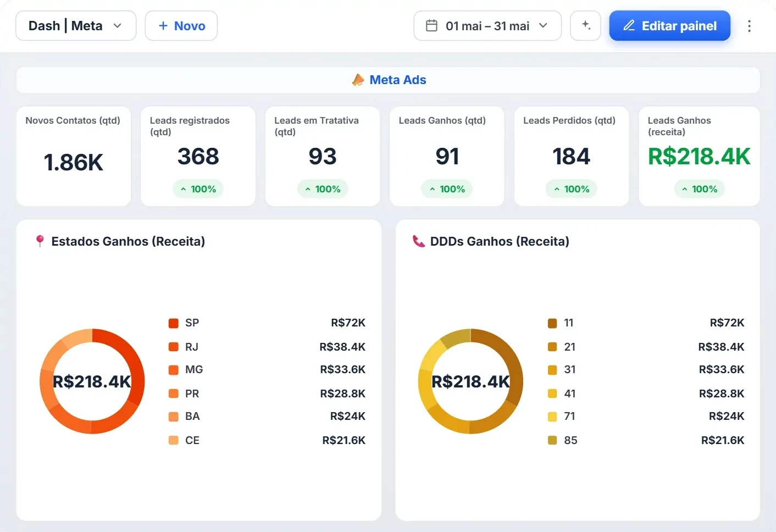776x532 pixels.
Task: Click the chevron in the date range selector
Action: [x=543, y=26]
